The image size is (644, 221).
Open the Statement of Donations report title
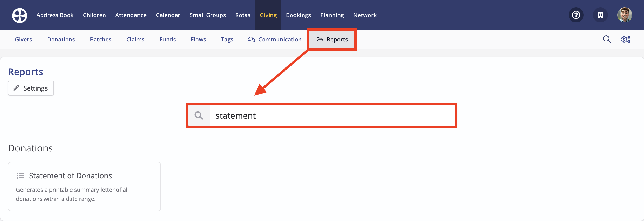click(x=70, y=176)
